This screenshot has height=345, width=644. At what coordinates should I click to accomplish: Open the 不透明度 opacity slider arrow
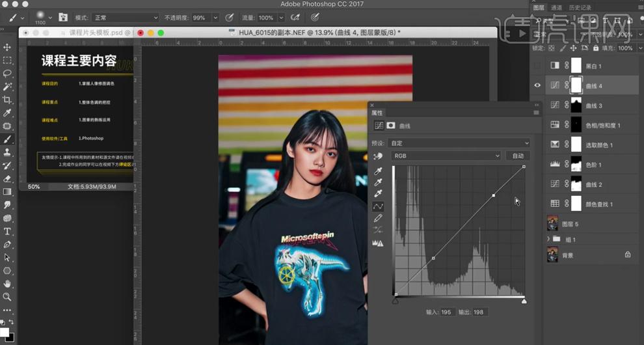click(215, 18)
